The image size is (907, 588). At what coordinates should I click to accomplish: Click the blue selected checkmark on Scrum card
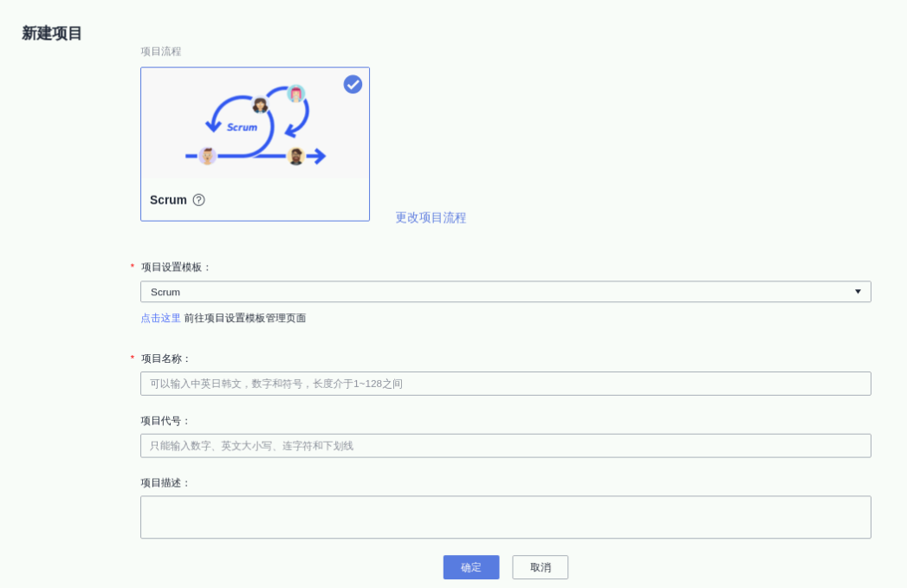click(x=353, y=84)
